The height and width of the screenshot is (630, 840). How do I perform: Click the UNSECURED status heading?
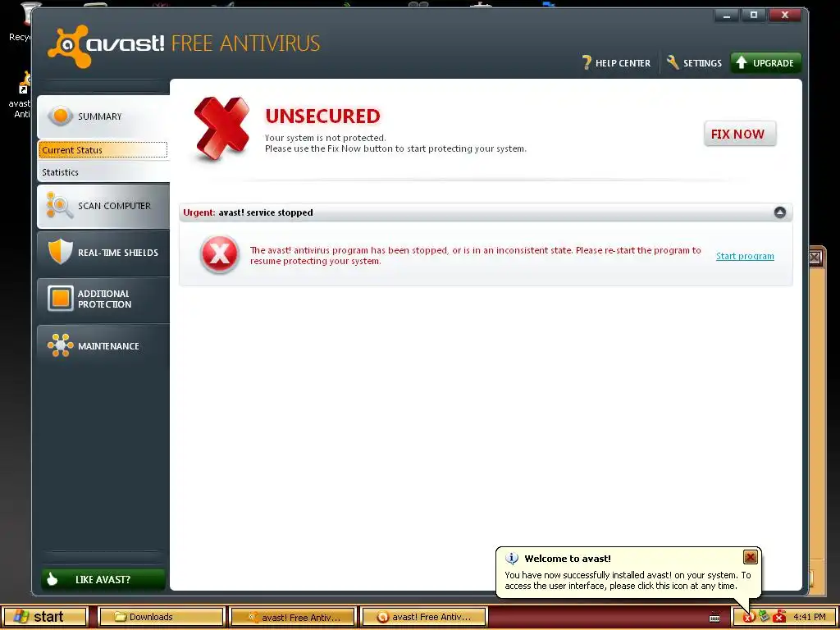click(322, 116)
